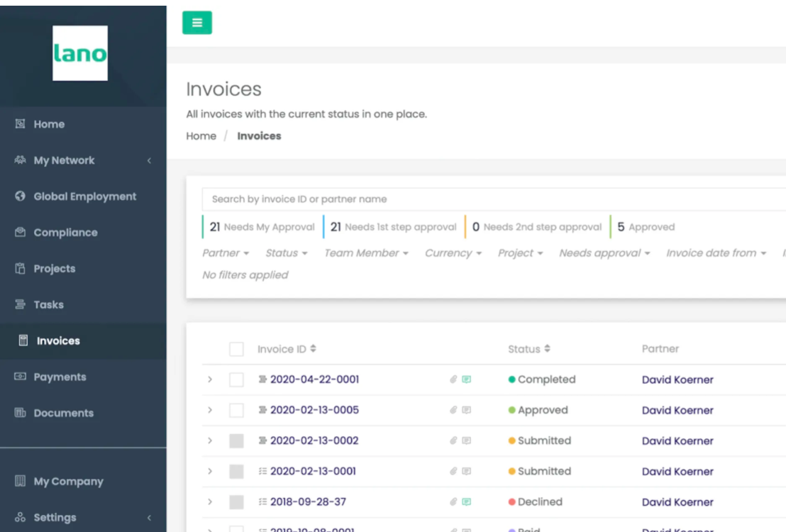The image size is (786, 532).
Task: Click the Home breadcrumb link
Action: (x=201, y=136)
